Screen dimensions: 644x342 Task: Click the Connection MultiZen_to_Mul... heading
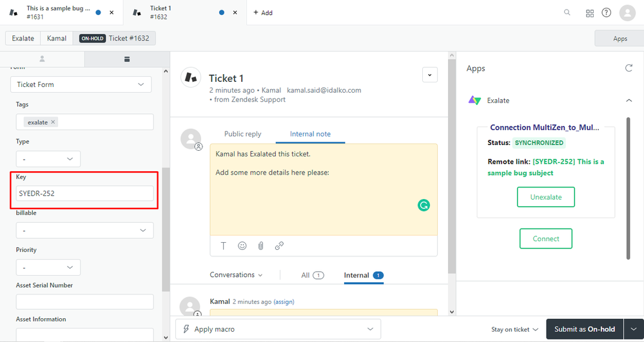click(x=545, y=128)
